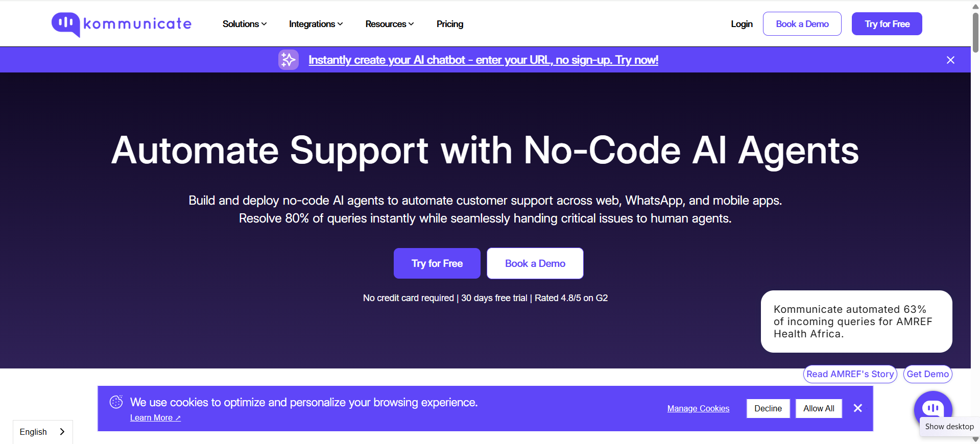Click the page vertical scrollbar thumb
Viewport: 980px width, 444px height.
(975, 31)
